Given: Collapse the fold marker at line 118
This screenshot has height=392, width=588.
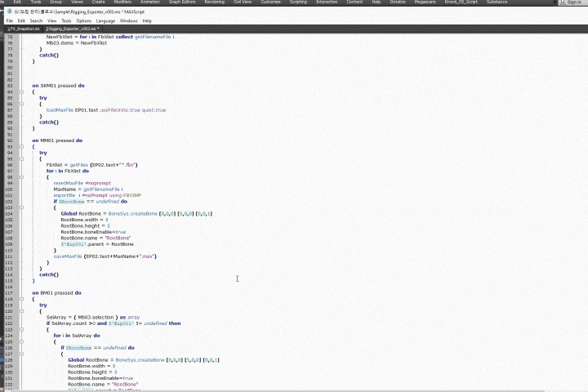Looking at the screenshot, I should click(x=21, y=299).
